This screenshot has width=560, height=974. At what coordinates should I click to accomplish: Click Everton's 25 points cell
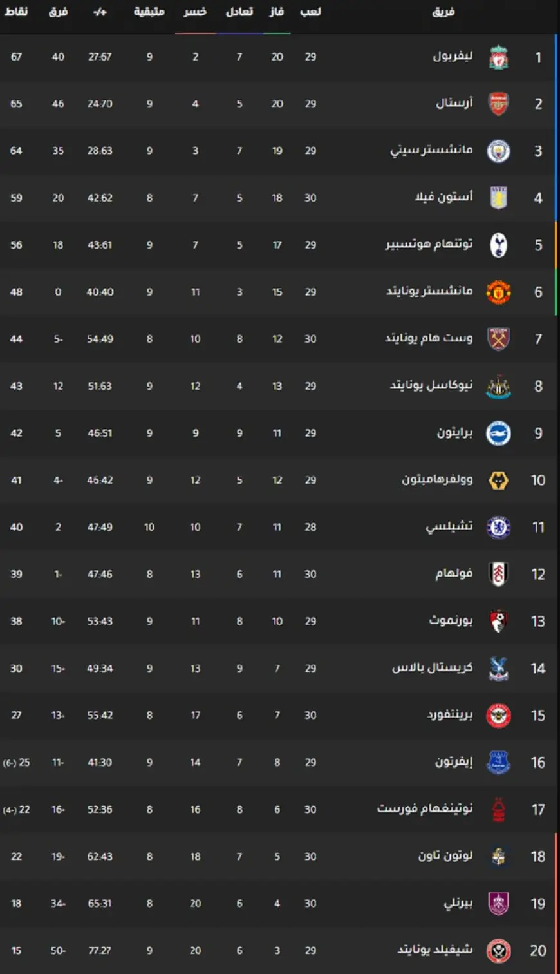pos(17,762)
